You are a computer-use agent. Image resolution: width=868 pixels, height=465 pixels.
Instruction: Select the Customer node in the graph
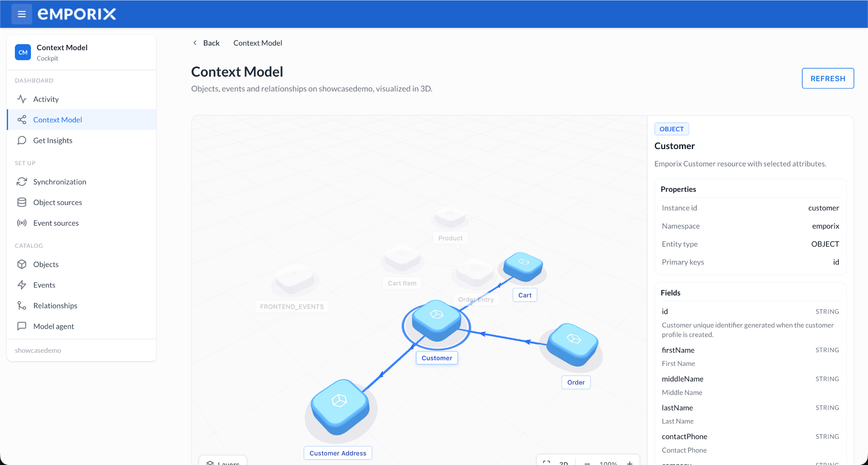[437, 321]
